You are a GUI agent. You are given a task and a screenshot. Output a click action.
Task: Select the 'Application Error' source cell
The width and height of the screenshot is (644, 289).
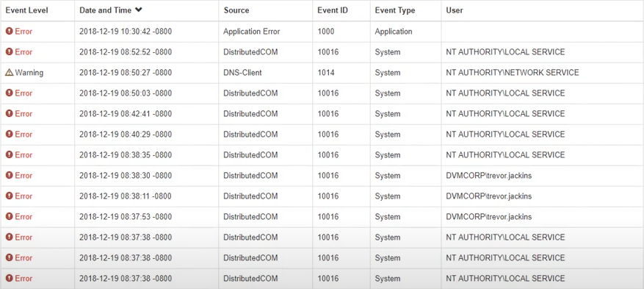251,32
